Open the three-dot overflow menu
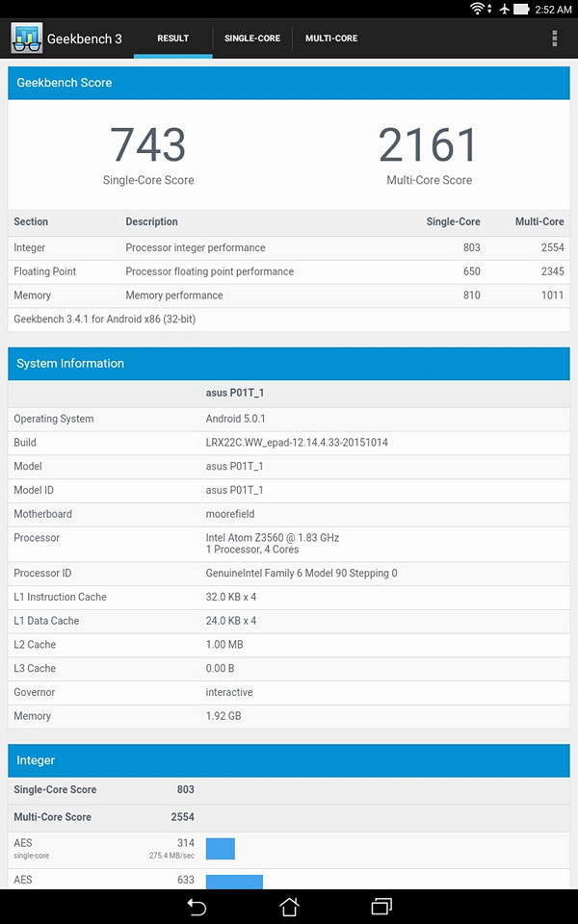The width and height of the screenshot is (578, 924). tap(555, 38)
